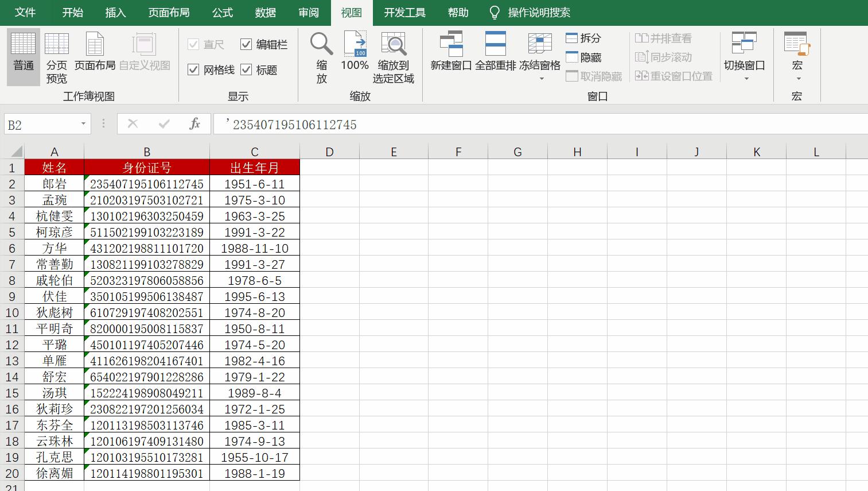The width and height of the screenshot is (868, 491).
Task: Open the 缩放 zoom dialog
Action: 321,57
